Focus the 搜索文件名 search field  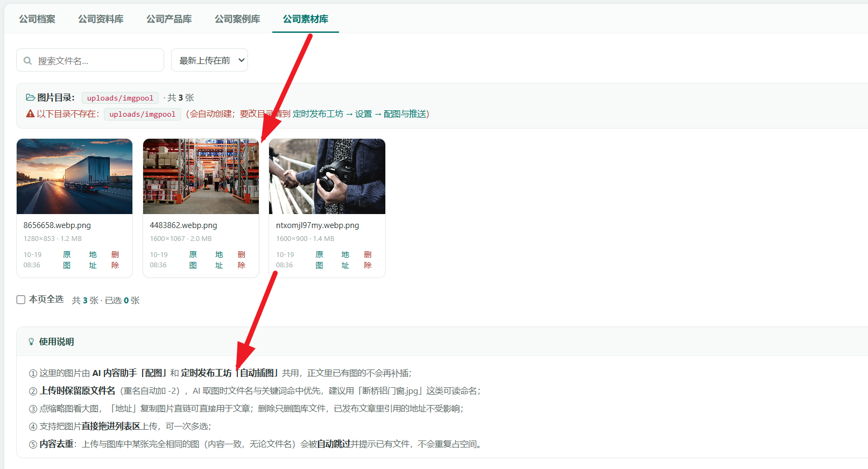point(90,60)
